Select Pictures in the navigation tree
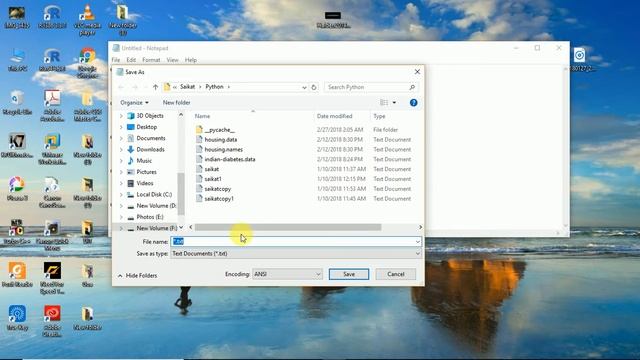The image size is (640, 360). [146, 172]
